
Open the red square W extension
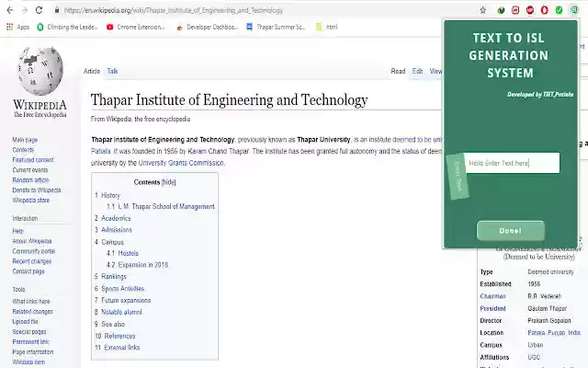click(515, 10)
